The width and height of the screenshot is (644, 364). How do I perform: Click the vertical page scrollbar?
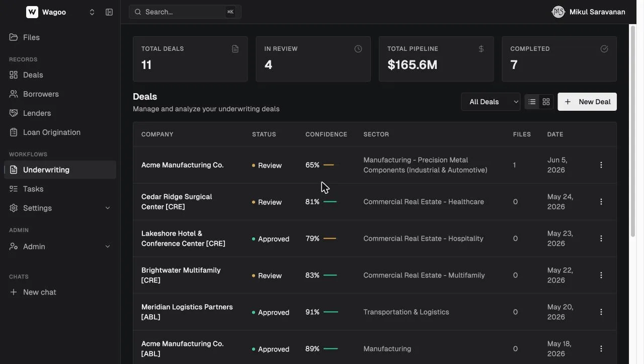point(633,131)
